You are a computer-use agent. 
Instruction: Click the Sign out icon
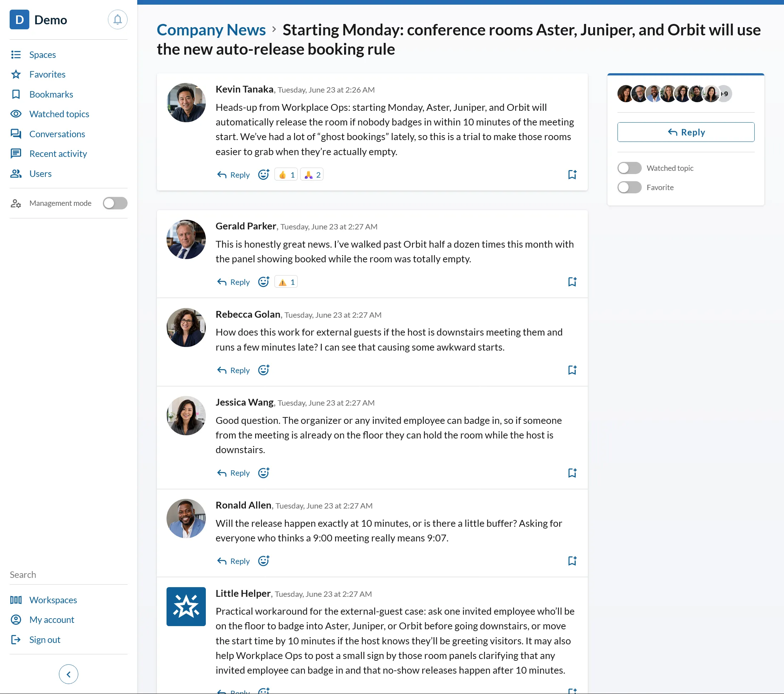(x=16, y=640)
